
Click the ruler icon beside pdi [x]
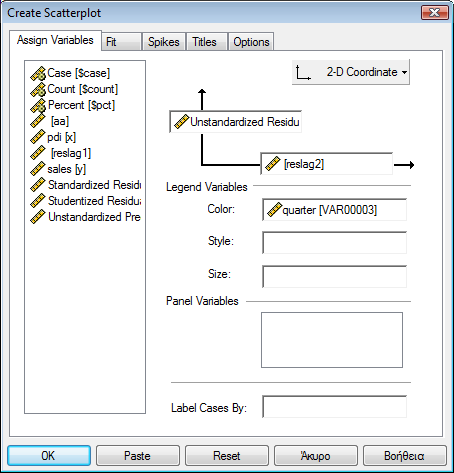point(38,137)
